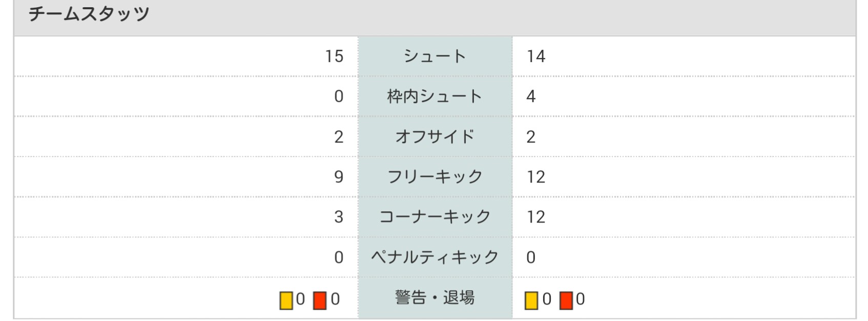Click the left team's free kick count 9
This screenshot has height=321, width=868.
[x=338, y=176]
